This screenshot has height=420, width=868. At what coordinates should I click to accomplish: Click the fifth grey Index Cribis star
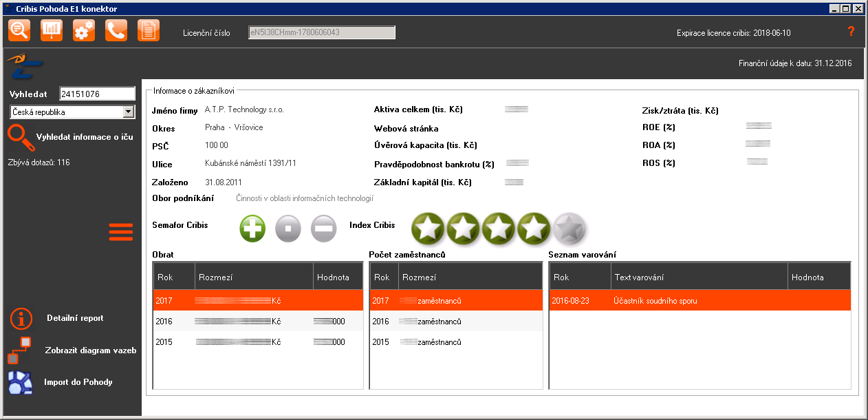[x=569, y=227]
